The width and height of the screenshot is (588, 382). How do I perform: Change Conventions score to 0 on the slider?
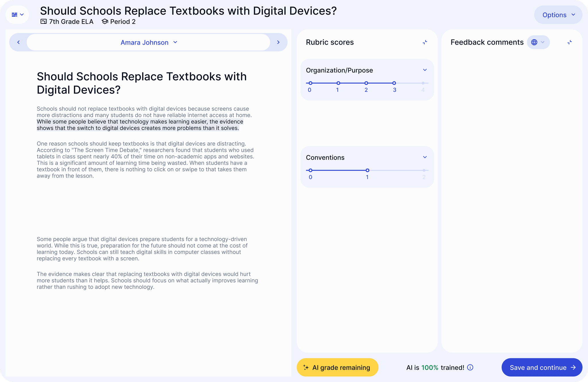click(310, 170)
